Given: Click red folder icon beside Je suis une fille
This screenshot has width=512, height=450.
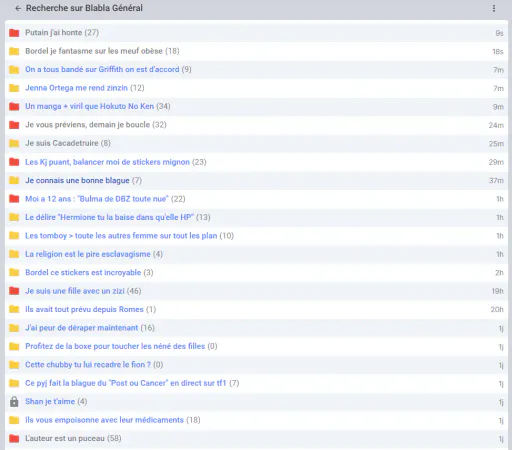Looking at the screenshot, I should pyautogui.click(x=14, y=291).
